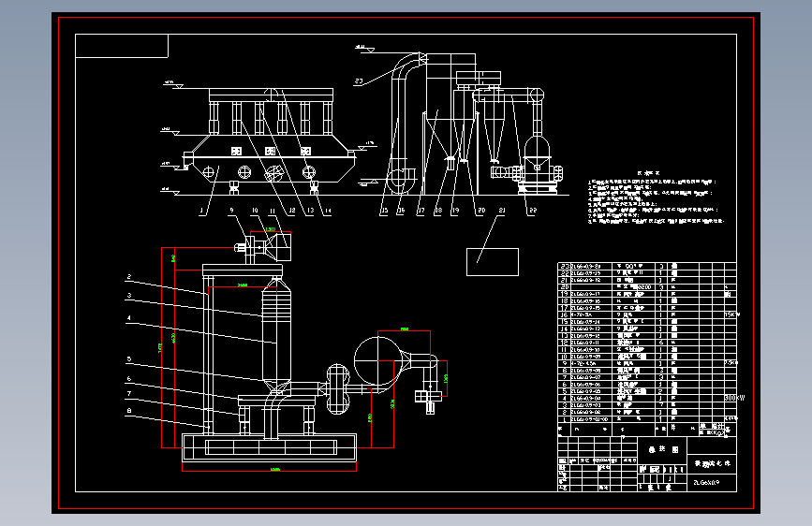Image resolution: width=812 pixels, height=526 pixels.
Task: Click callout label 12 in top view
Action: (x=291, y=211)
